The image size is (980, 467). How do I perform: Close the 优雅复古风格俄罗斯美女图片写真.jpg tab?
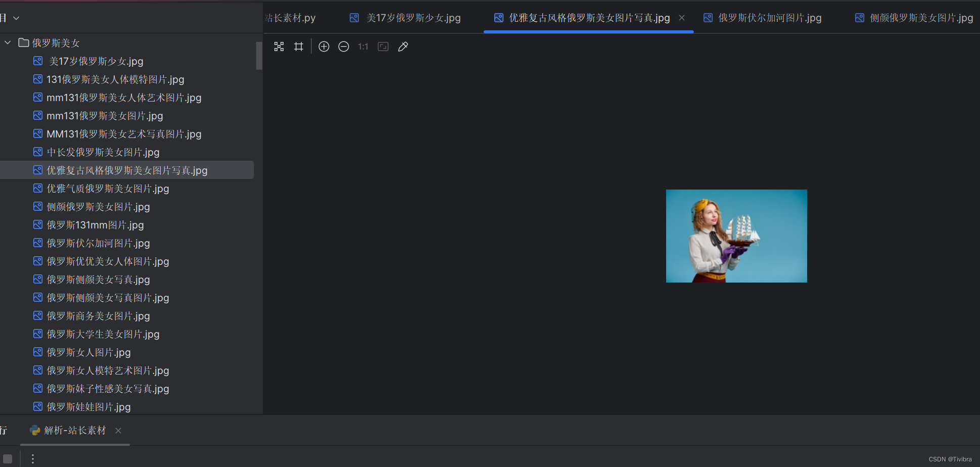coord(682,17)
